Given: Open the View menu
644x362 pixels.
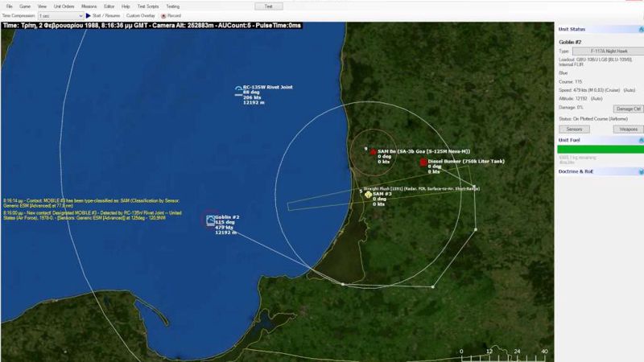Looking at the screenshot, I should 42,6.
